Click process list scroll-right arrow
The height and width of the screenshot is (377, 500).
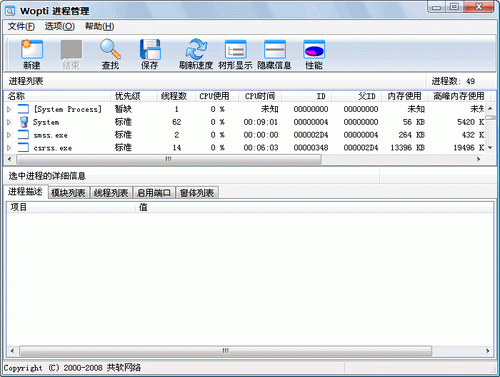pyautogui.click(x=479, y=159)
